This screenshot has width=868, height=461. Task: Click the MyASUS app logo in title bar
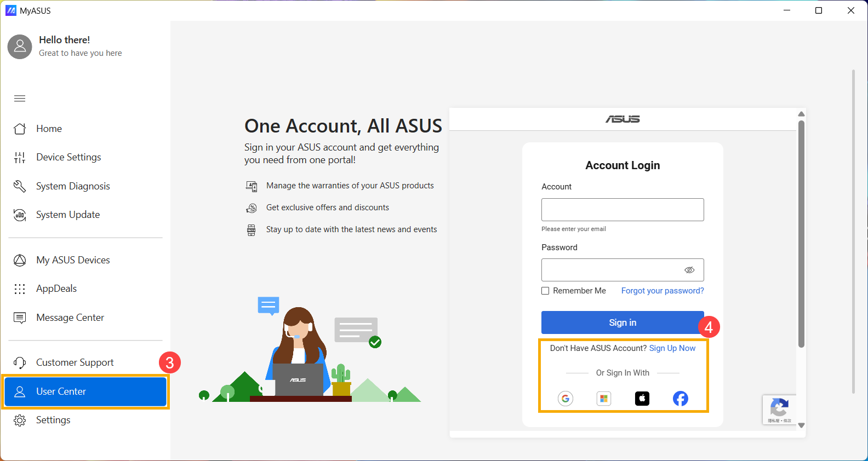point(11,10)
